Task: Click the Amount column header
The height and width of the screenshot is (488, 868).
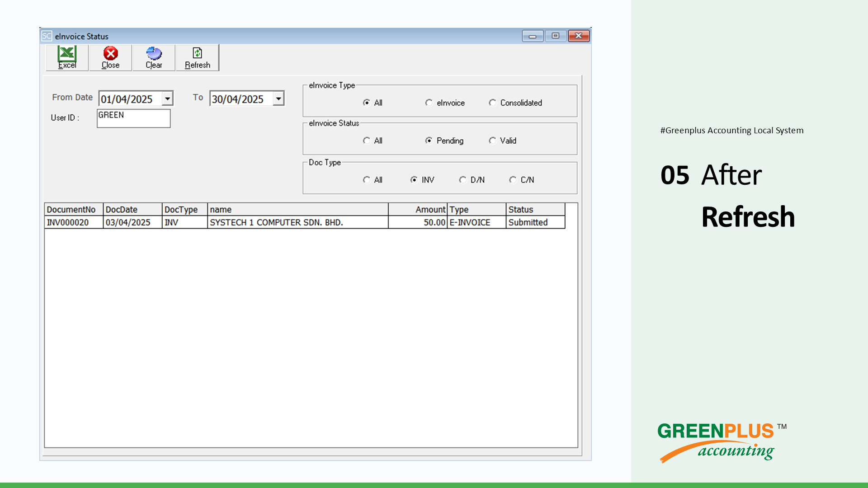Action: [418, 209]
